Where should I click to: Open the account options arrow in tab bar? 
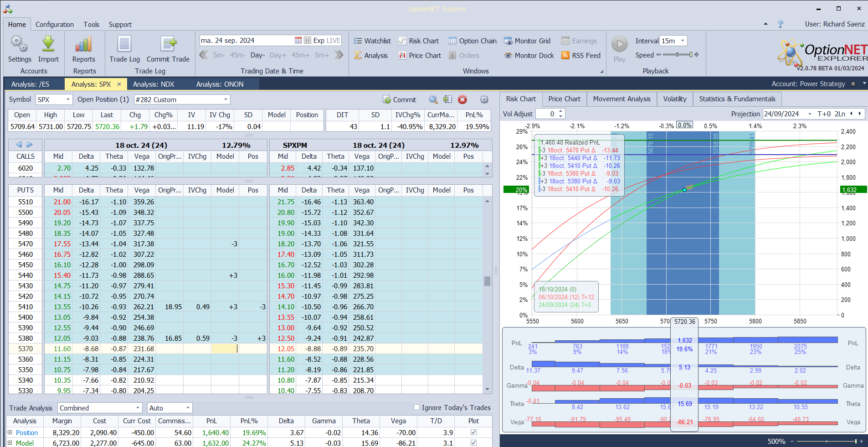pyautogui.click(x=864, y=83)
